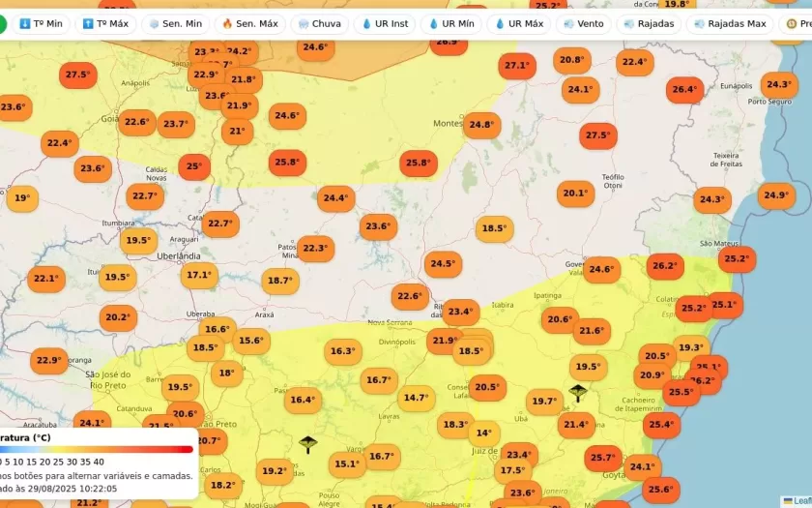Select the 19° temperature marker on the left edge
The height and width of the screenshot is (508, 812).
[x=21, y=198]
